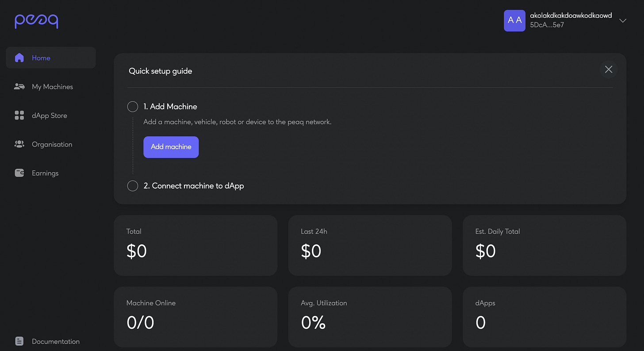644x351 pixels.
Task: Click the Quick setup guide title
Action: point(161,71)
